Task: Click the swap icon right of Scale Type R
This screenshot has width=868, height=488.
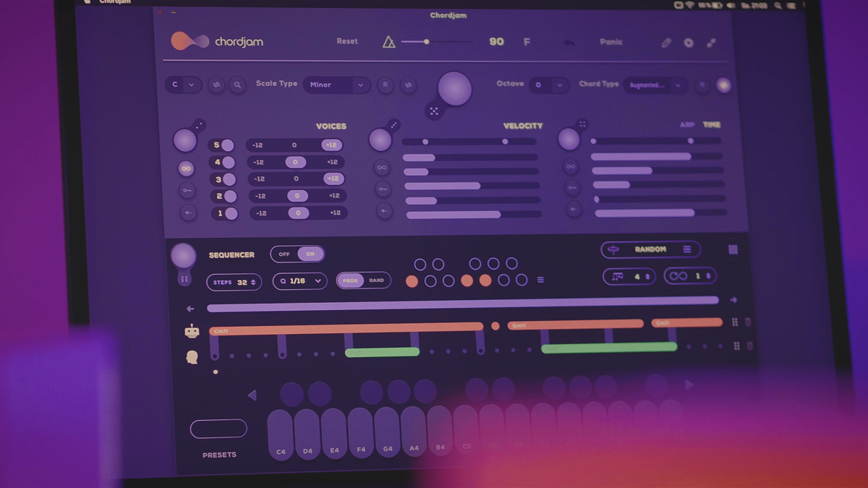Action: coord(409,85)
